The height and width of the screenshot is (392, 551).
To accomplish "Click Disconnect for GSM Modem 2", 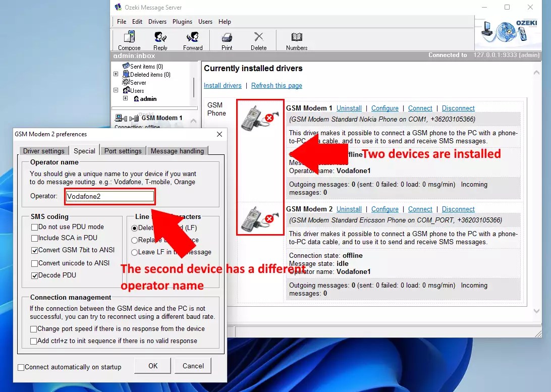I will (x=458, y=209).
